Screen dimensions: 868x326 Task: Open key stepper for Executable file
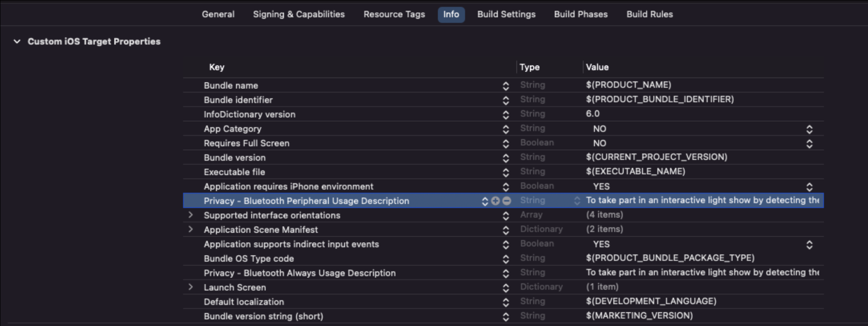(x=505, y=172)
